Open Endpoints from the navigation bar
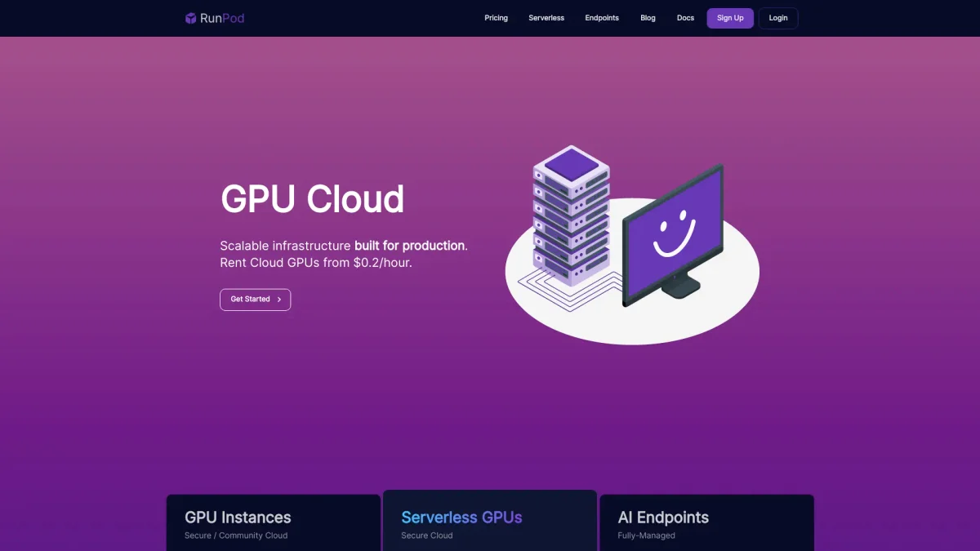980x551 pixels. tap(602, 18)
